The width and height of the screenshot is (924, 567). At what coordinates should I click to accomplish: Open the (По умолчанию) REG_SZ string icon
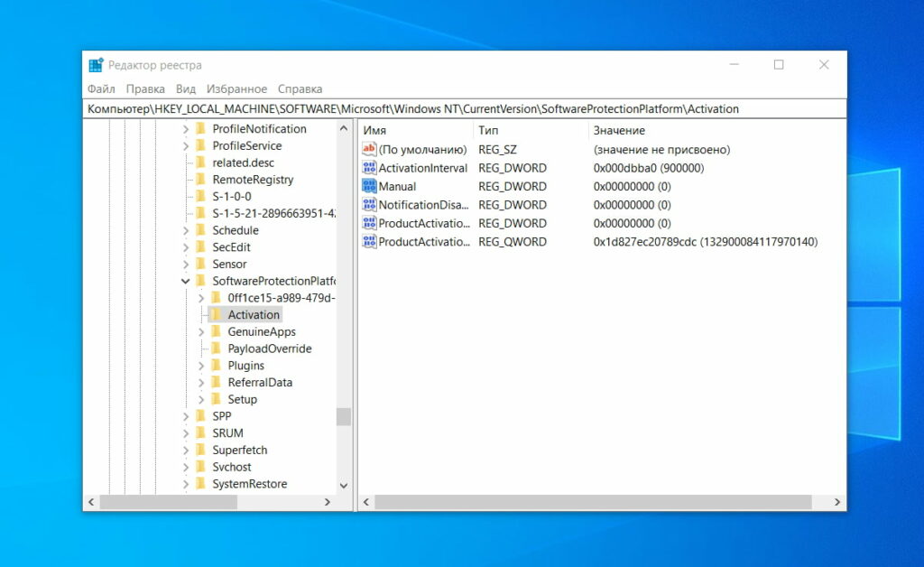pyautogui.click(x=369, y=149)
